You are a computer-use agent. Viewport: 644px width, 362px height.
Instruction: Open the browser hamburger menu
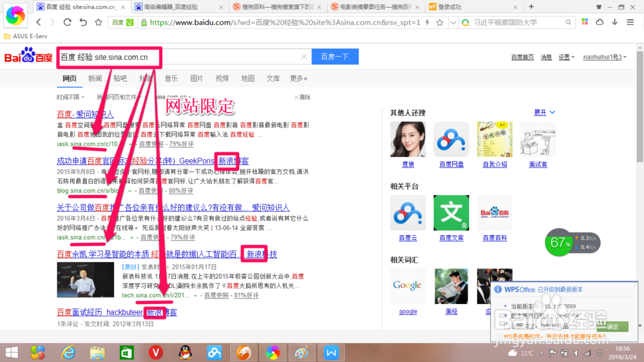tap(630, 22)
